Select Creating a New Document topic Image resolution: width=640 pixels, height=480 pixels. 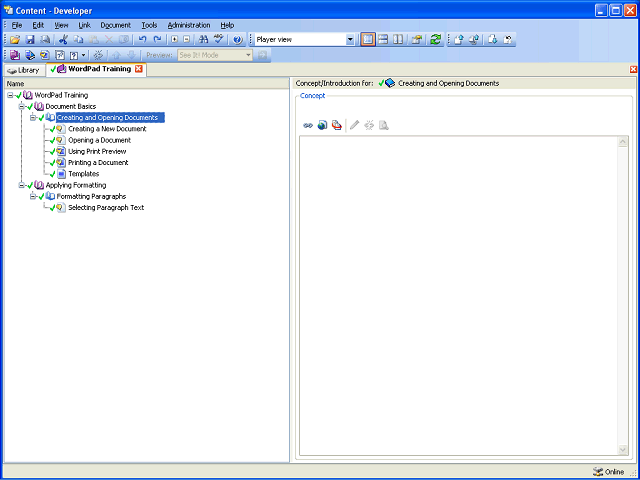click(107, 129)
